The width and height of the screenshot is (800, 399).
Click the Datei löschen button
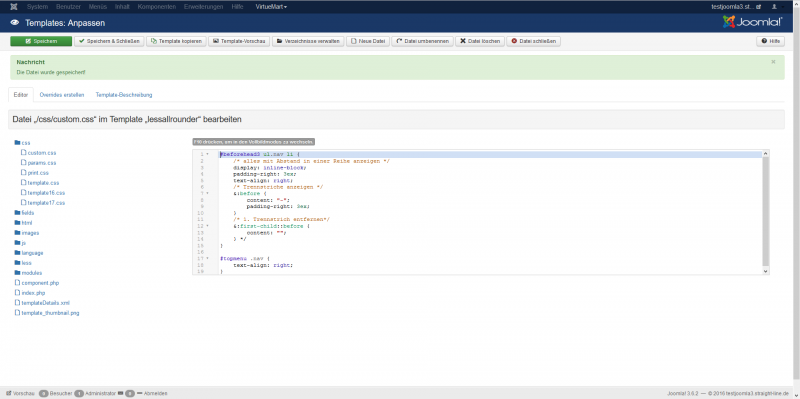tap(480, 41)
